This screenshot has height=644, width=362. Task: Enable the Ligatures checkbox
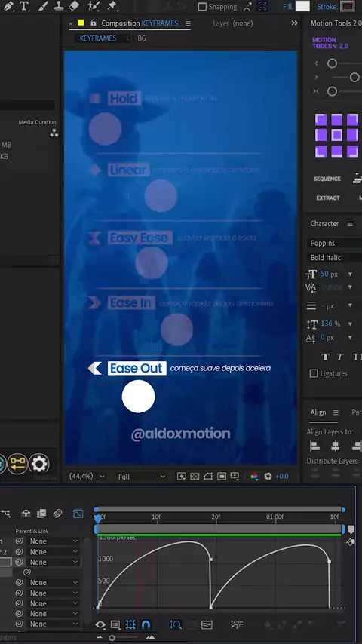(x=314, y=373)
